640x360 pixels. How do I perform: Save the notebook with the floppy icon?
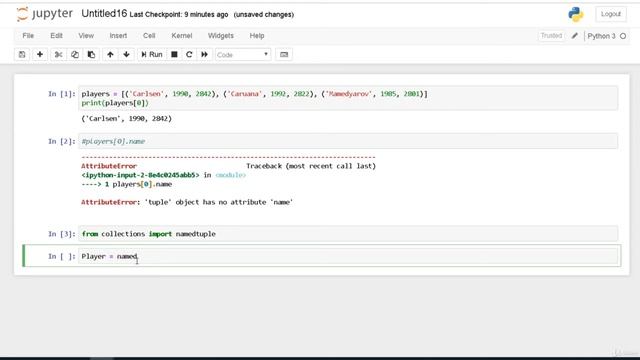tap(22, 54)
